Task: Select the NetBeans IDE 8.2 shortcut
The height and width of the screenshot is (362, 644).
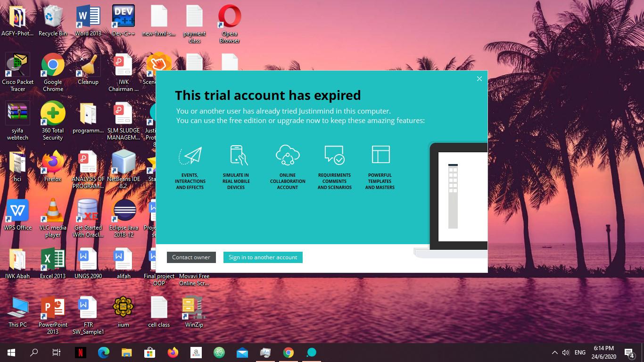Action: click(x=124, y=163)
